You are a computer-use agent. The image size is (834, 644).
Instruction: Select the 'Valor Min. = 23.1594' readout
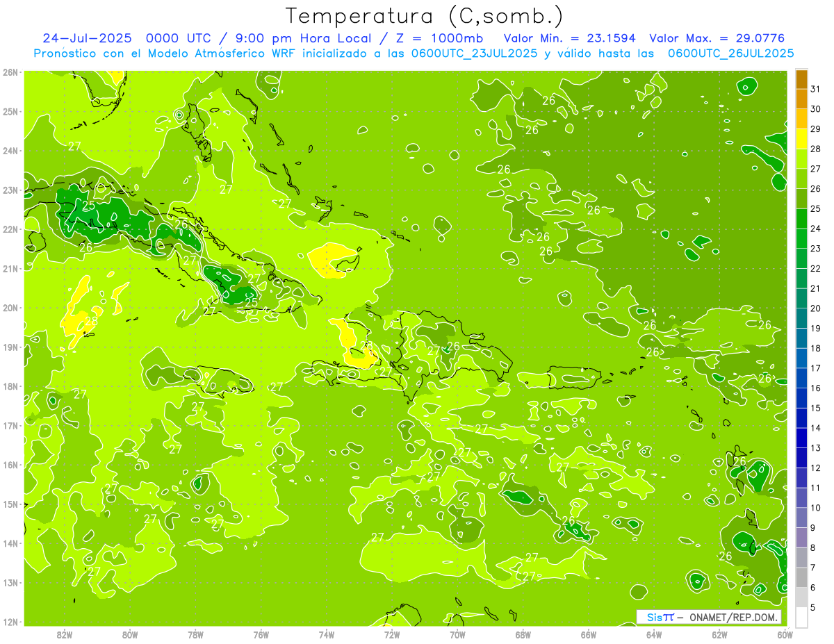(x=569, y=38)
